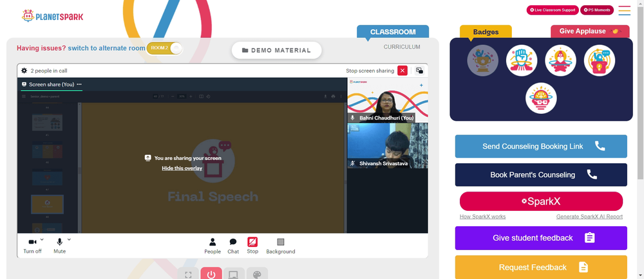644x279 pixels.
Task: Open PS Moments
Action: [597, 10]
